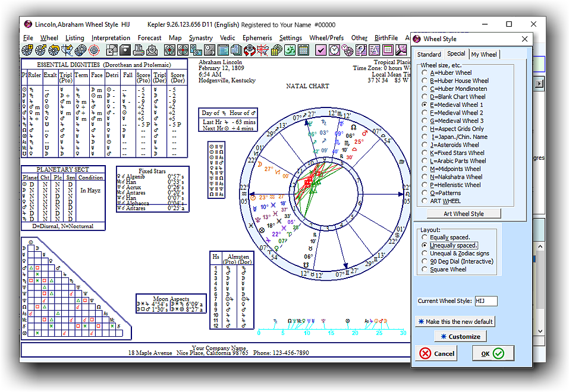Click the Current Wheel Style text field
Image resolution: width=569 pixels, height=392 pixels.
click(486, 301)
